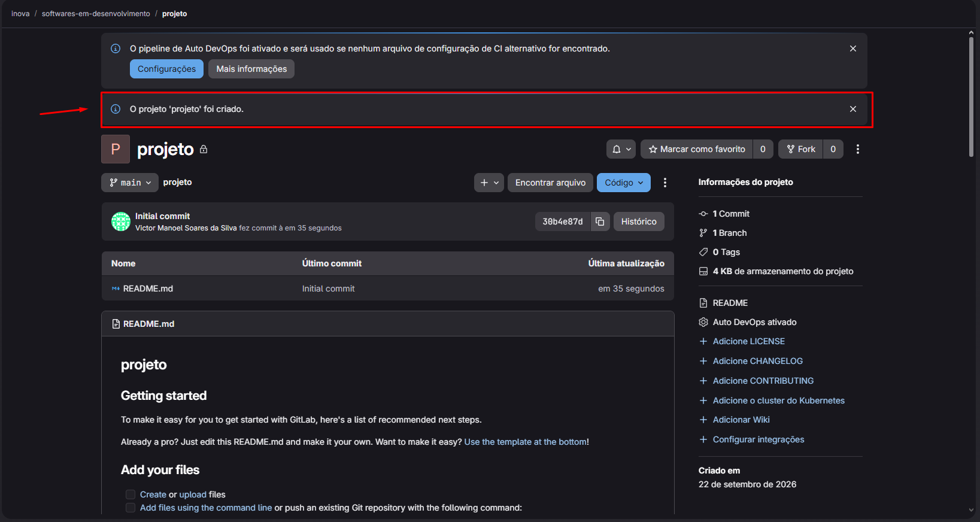Click Adicione o cluster do Kubernetes

click(x=778, y=400)
